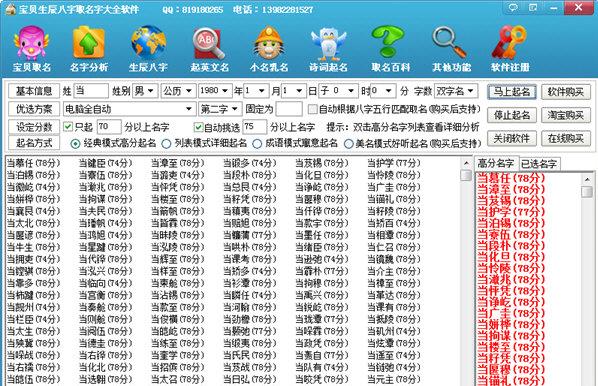The height and width of the screenshot is (386, 598).
Task: Open the day dropdown
Action: 294,91
